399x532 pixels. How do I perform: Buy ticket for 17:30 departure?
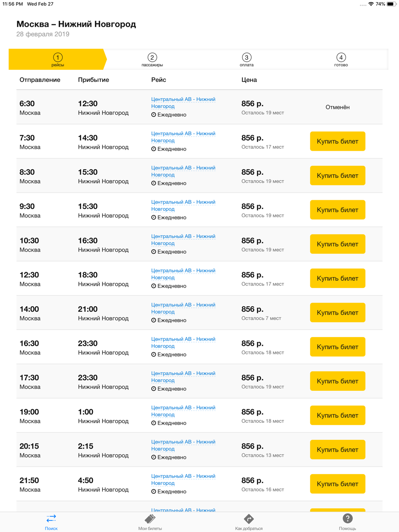pyautogui.click(x=338, y=381)
